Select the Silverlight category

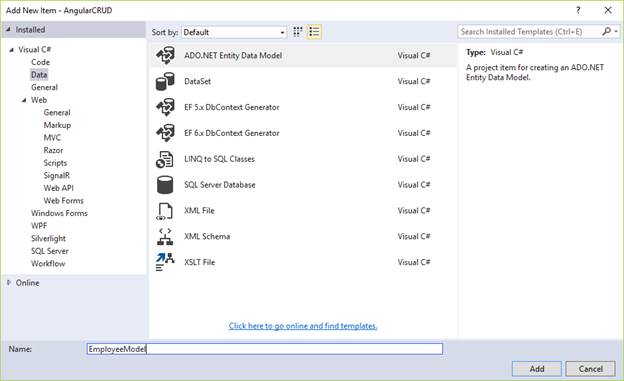tap(49, 238)
